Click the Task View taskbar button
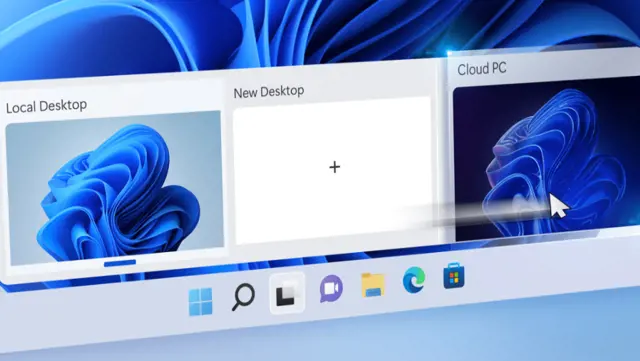The height and width of the screenshot is (361, 640). (287, 293)
